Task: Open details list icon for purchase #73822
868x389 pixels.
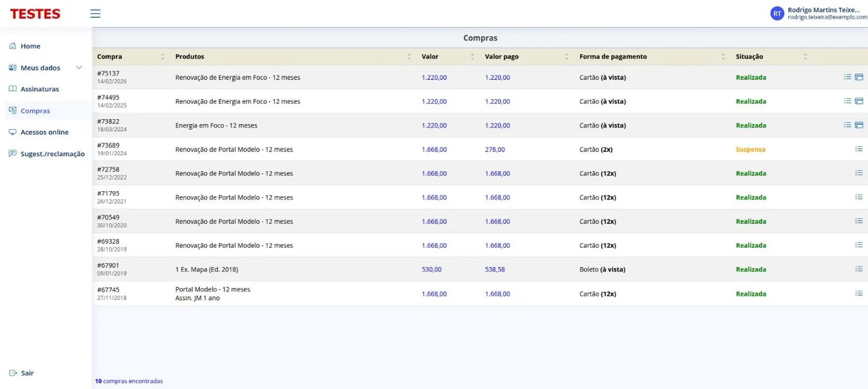Action: pos(848,125)
